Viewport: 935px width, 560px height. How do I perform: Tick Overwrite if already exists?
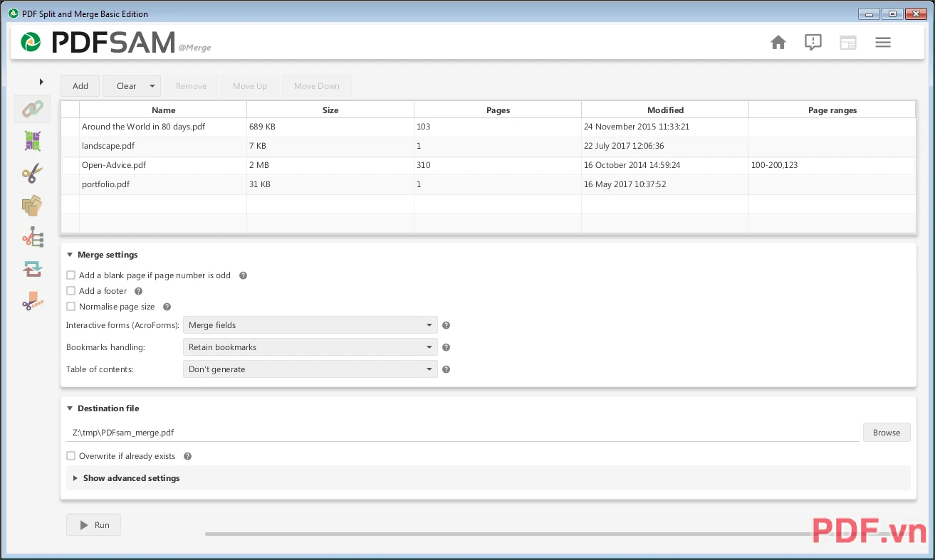(x=70, y=456)
